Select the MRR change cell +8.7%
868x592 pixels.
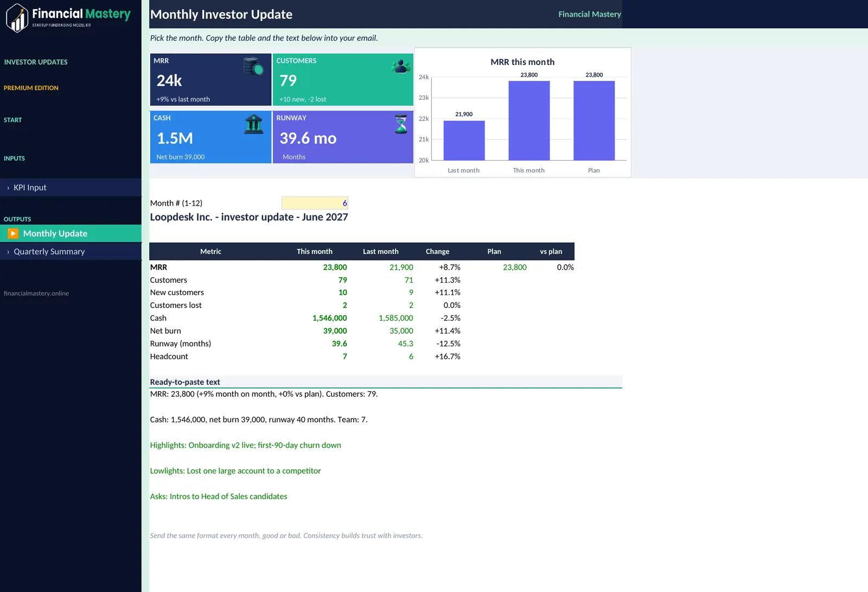450,267
